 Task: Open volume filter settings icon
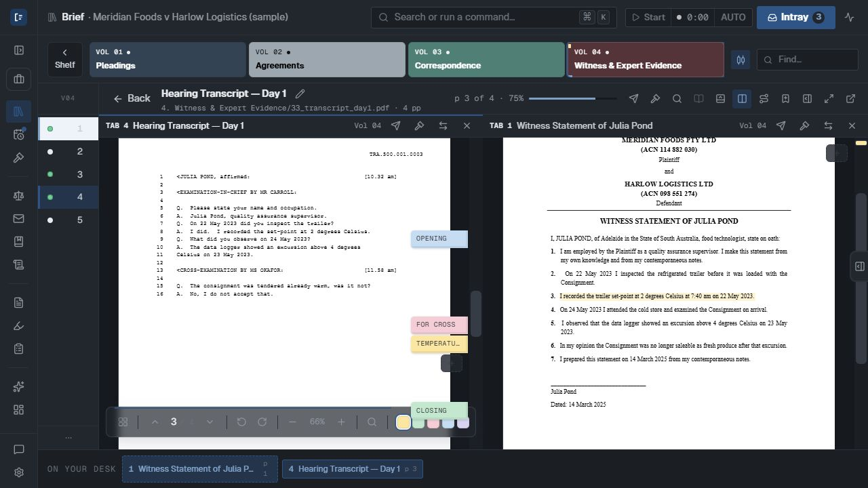click(741, 60)
